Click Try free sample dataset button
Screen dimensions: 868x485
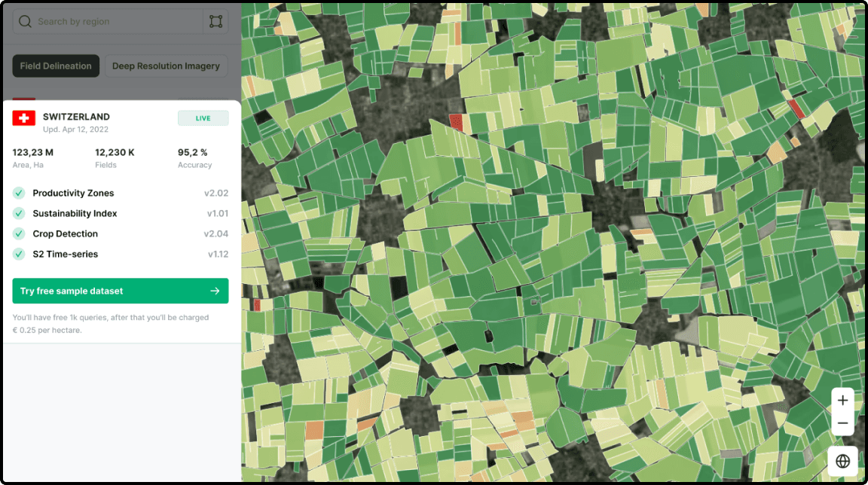120,291
